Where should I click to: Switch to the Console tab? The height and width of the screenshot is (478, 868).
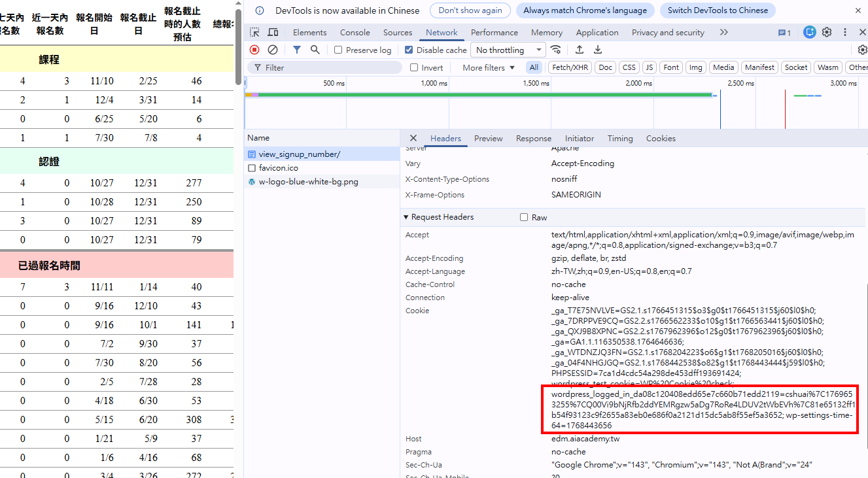[355, 32]
